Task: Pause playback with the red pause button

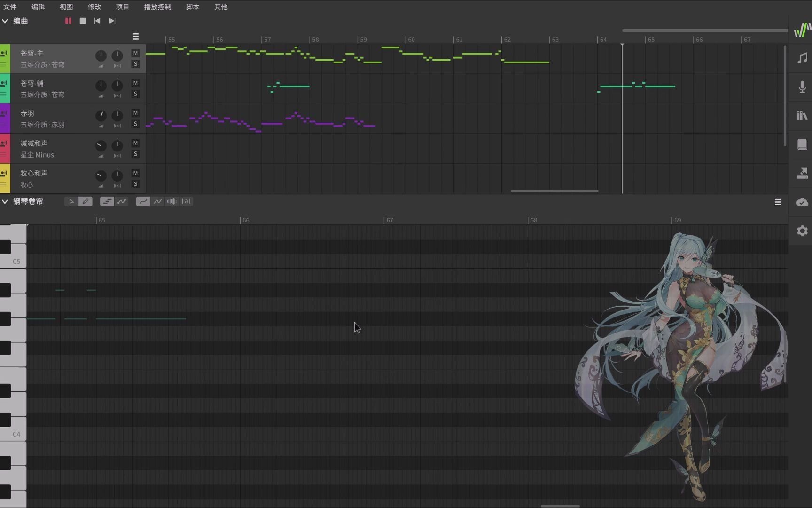Action: 68,21
